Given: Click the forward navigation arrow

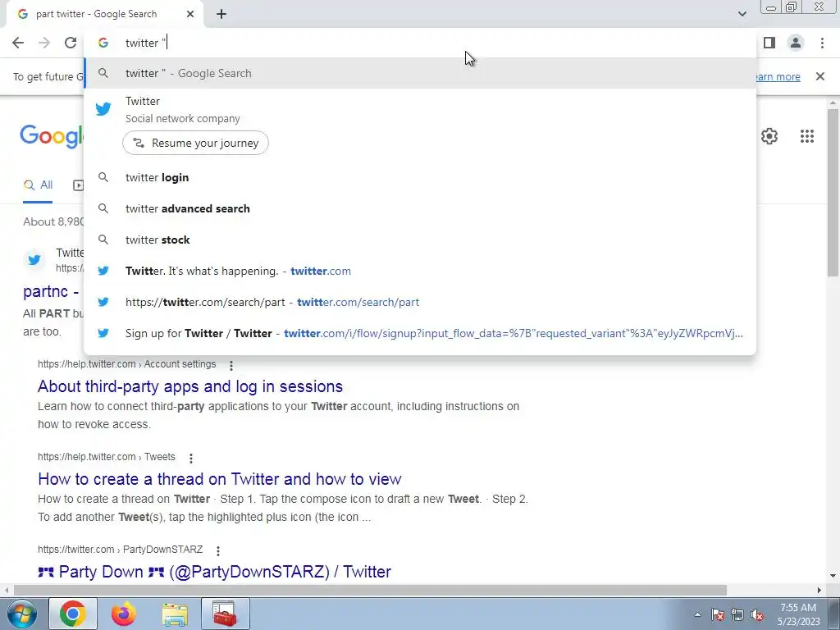Looking at the screenshot, I should click(44, 43).
